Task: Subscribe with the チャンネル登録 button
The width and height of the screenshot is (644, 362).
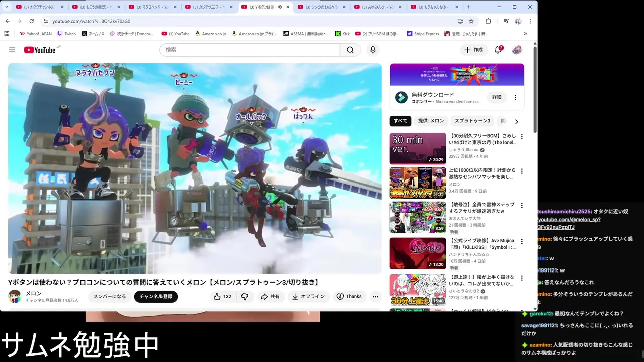Action: click(x=156, y=297)
